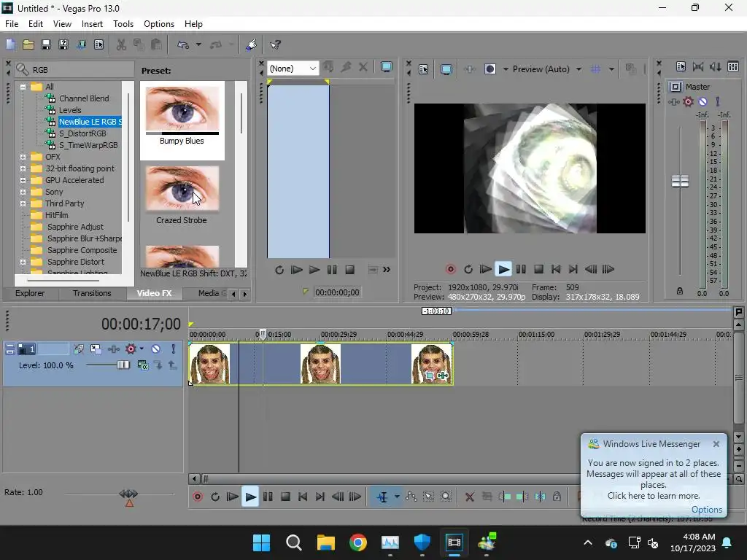This screenshot has height=560, width=747.
Task: Pause the timeline playback
Action: [x=268, y=497]
